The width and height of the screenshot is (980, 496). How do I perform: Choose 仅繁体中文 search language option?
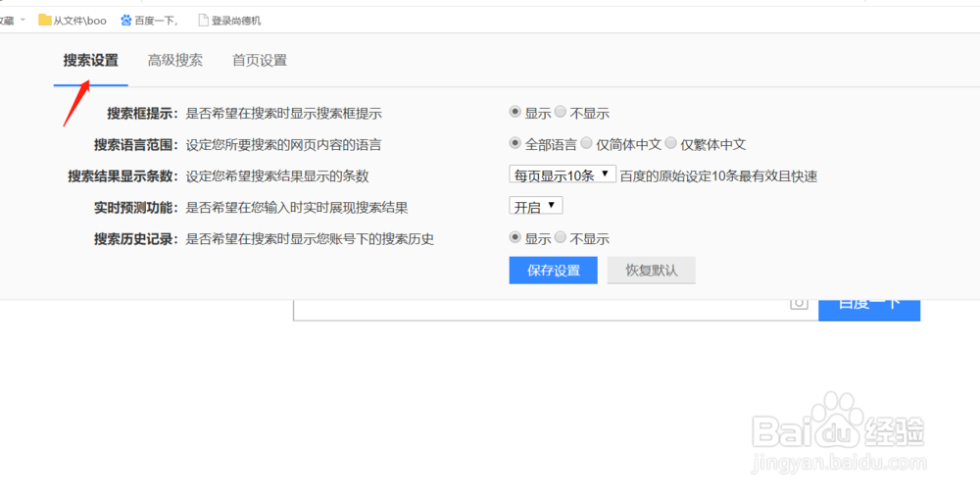tap(670, 143)
